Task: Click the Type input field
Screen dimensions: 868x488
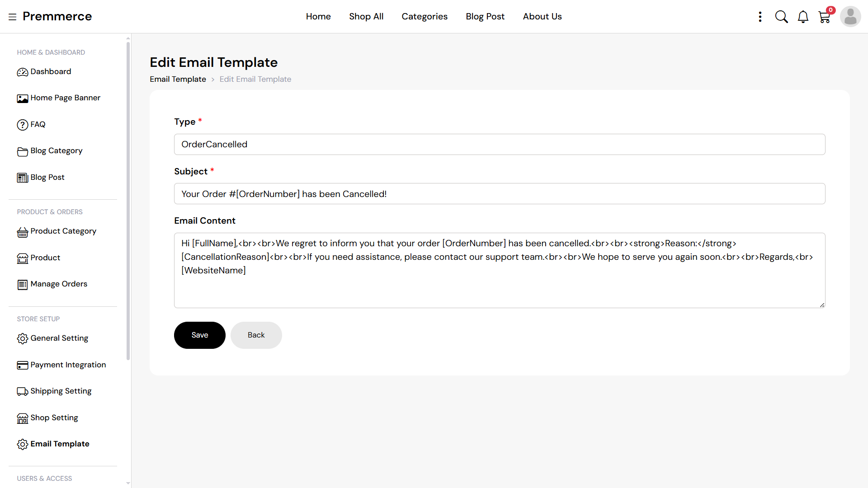Action: (500, 144)
